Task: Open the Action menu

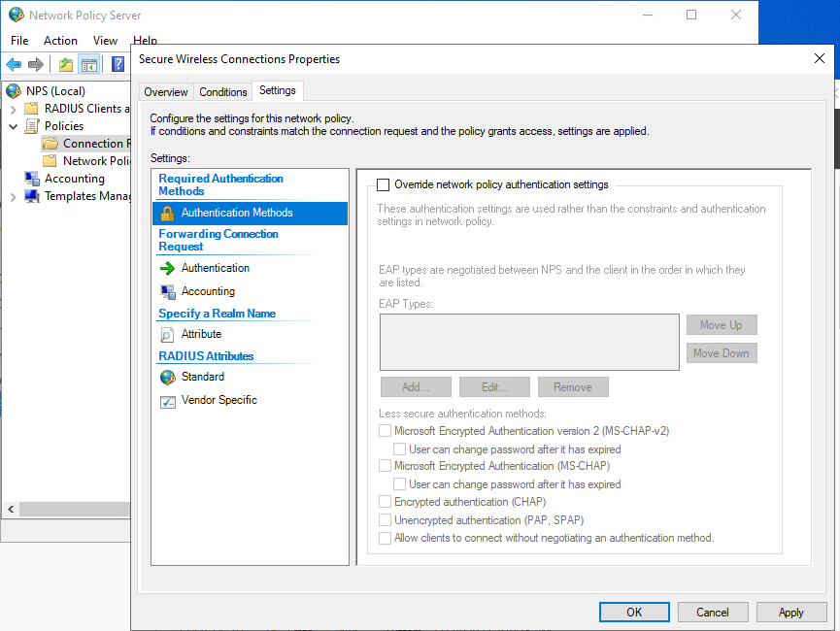Action: (x=60, y=40)
